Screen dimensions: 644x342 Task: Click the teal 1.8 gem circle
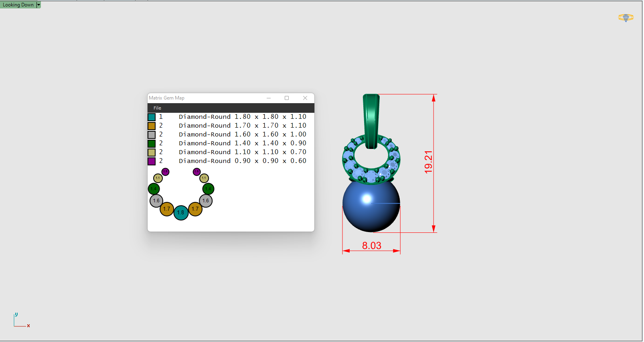(x=181, y=213)
